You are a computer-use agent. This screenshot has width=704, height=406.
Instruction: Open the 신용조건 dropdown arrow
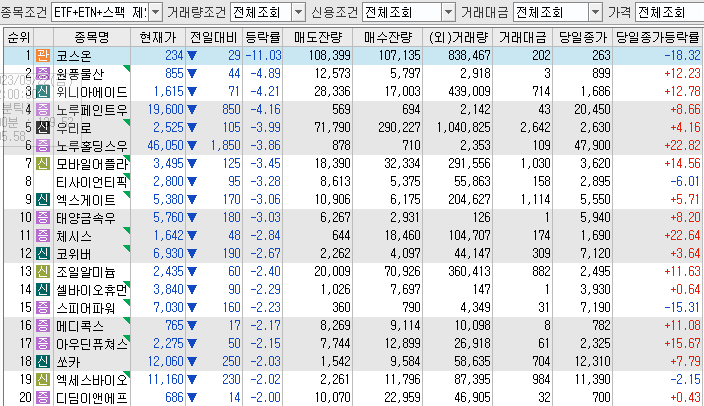(448, 12)
